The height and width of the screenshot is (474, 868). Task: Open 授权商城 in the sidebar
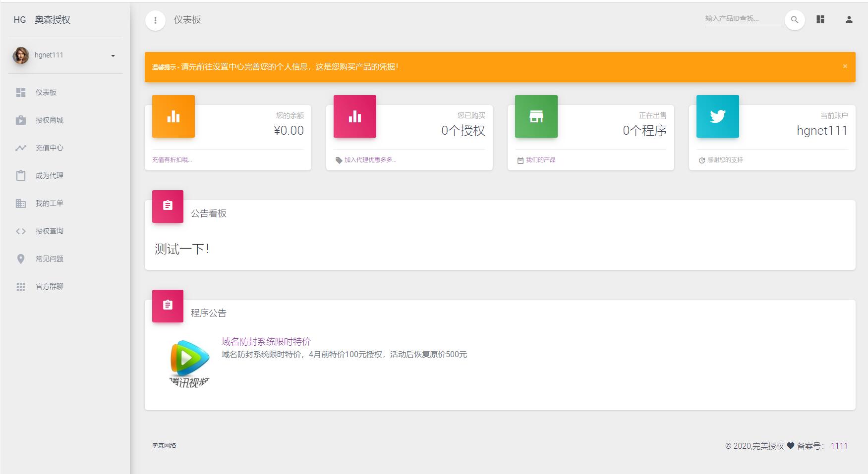click(49, 120)
